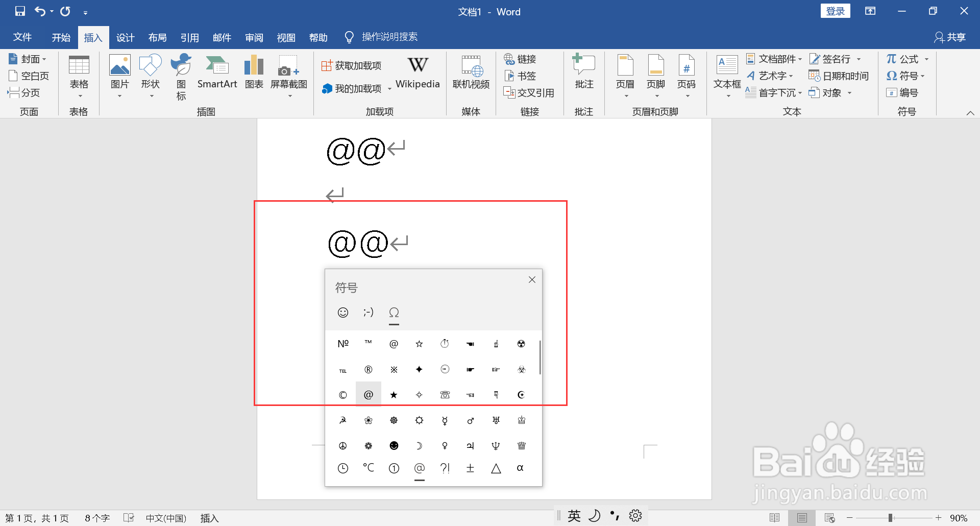
Task: Click the 图片 insert picture icon
Action: coord(120,66)
